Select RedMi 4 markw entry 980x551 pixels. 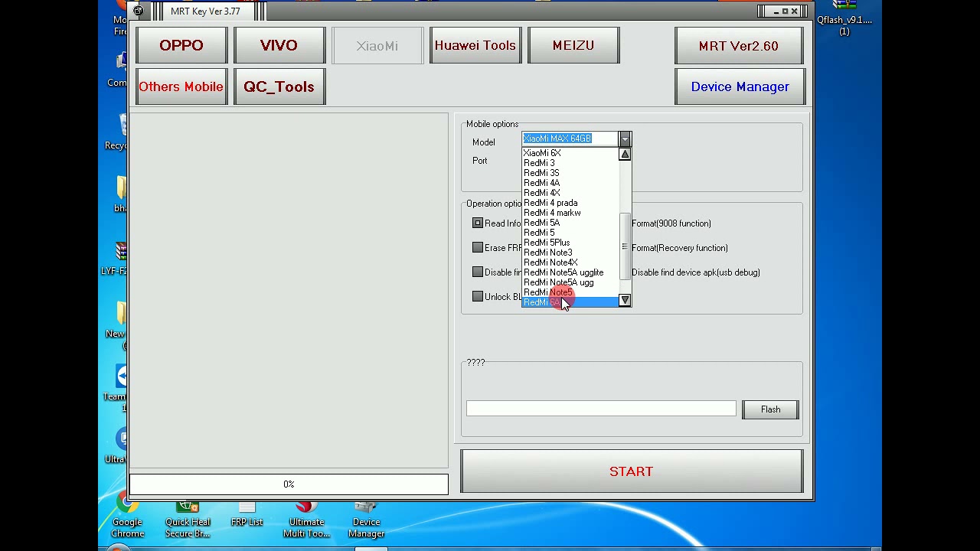570,213
